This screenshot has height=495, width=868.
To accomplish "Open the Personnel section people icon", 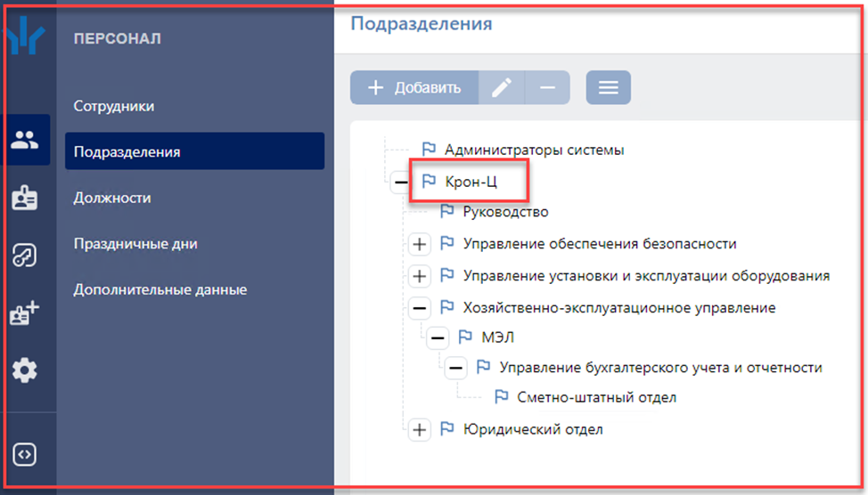I will pos(25,140).
